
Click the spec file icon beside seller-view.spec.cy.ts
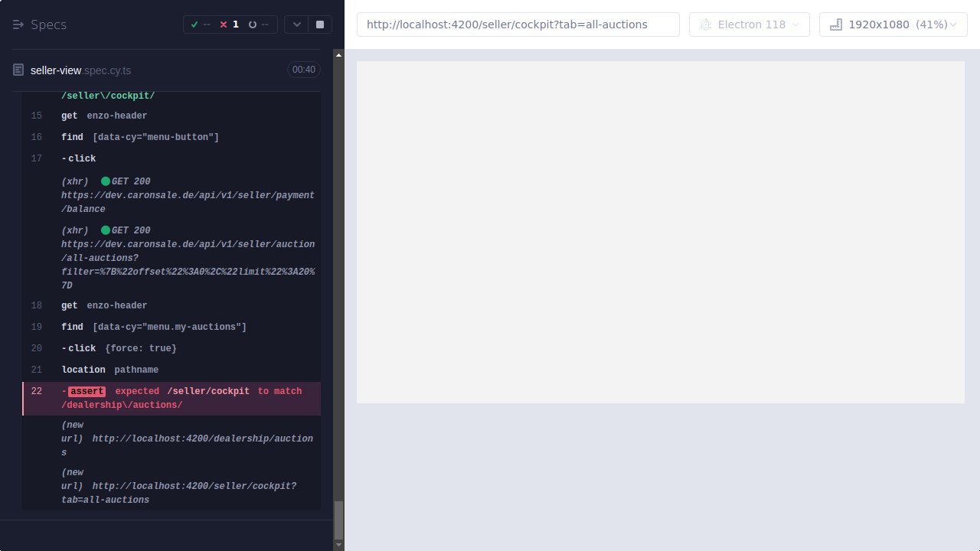pyautogui.click(x=18, y=70)
